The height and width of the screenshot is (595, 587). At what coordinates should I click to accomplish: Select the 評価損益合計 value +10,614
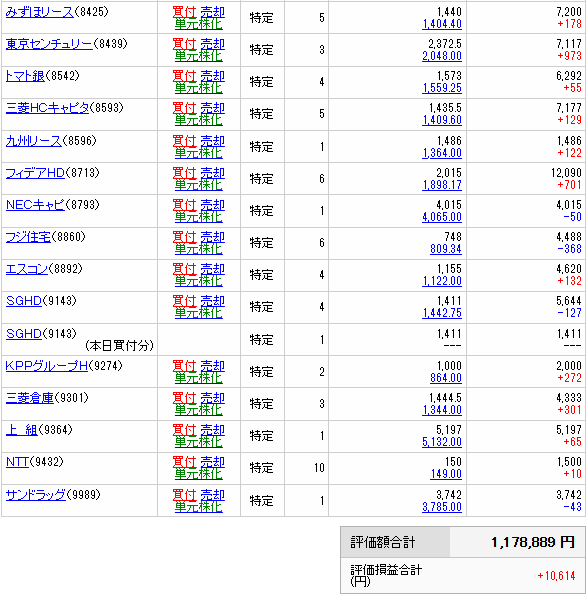pos(556,576)
